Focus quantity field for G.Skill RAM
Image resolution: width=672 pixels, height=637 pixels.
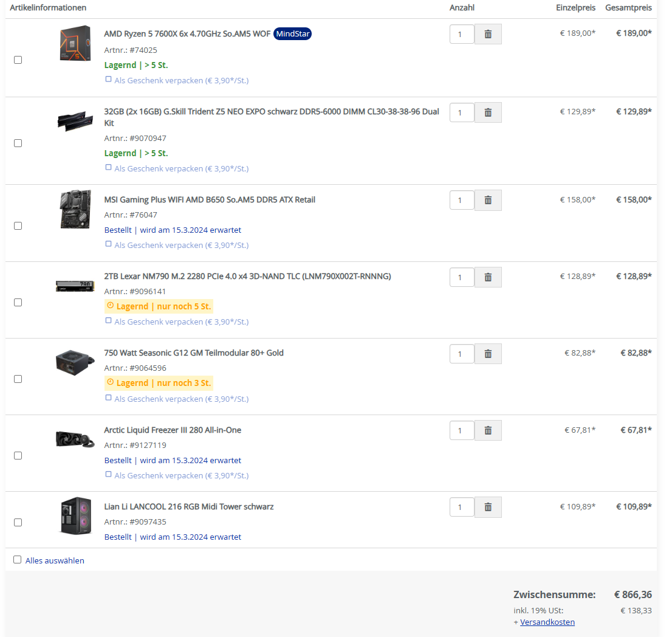462,112
